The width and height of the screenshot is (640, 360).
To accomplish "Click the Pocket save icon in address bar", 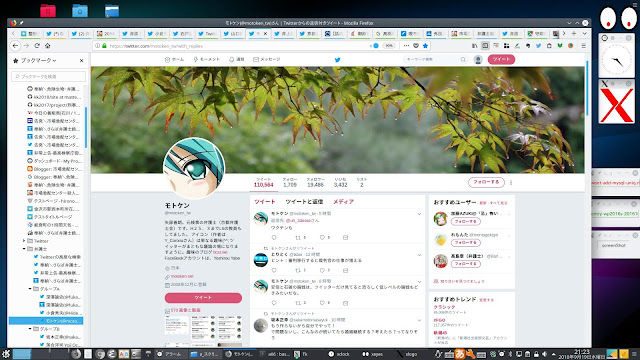I will tap(416, 46).
